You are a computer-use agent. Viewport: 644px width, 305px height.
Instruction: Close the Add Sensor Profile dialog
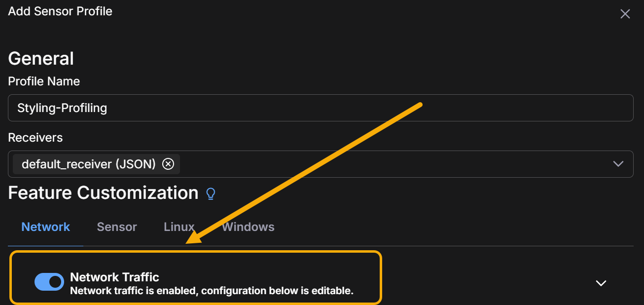[x=625, y=14]
